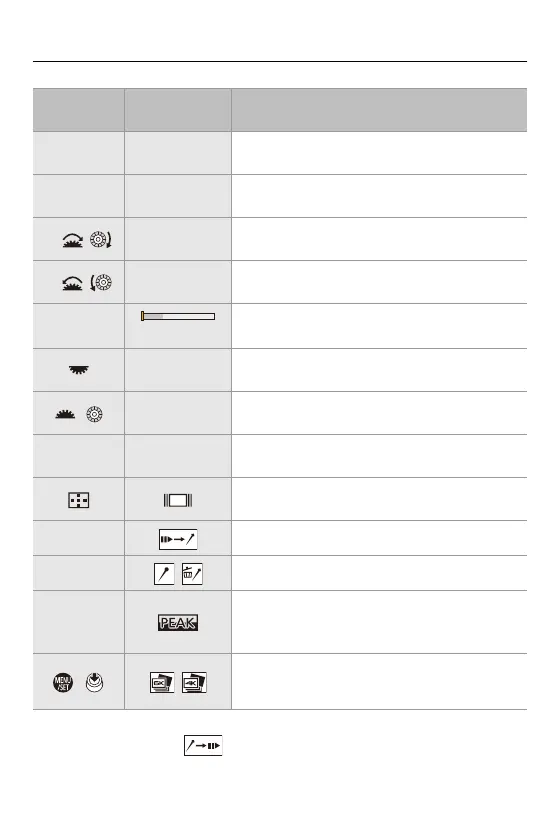Select the 6K picture save icon

point(162,682)
